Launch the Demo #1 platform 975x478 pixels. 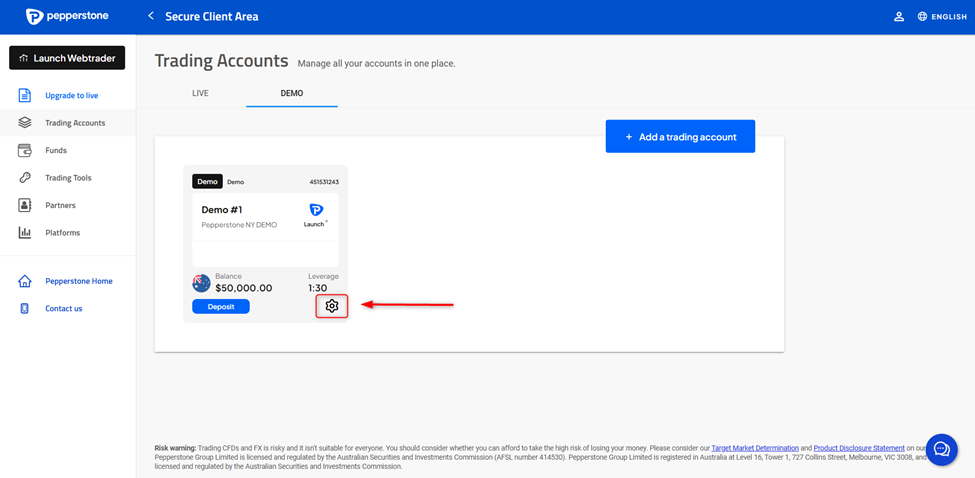click(315, 214)
